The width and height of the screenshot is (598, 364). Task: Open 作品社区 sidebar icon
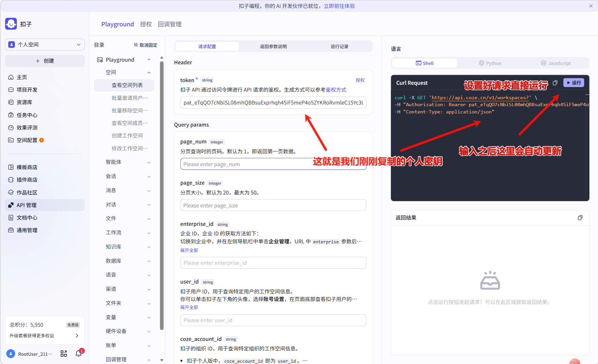coord(11,193)
